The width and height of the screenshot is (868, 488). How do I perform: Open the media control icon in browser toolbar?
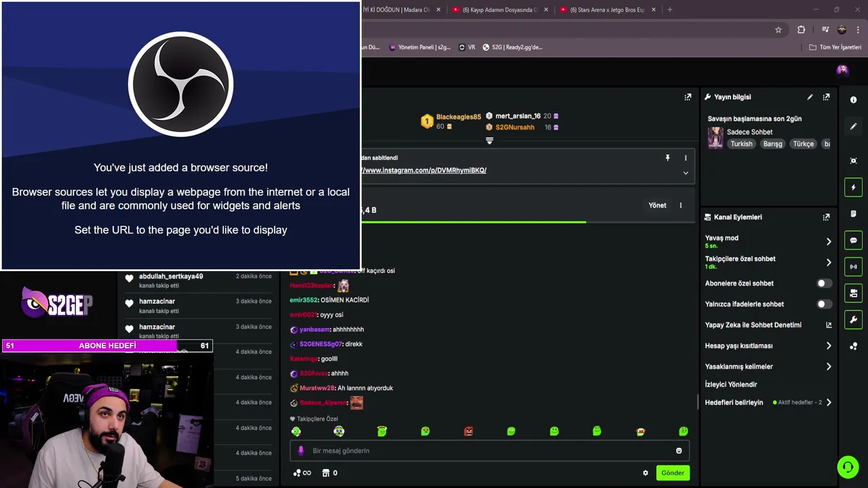[x=825, y=30]
